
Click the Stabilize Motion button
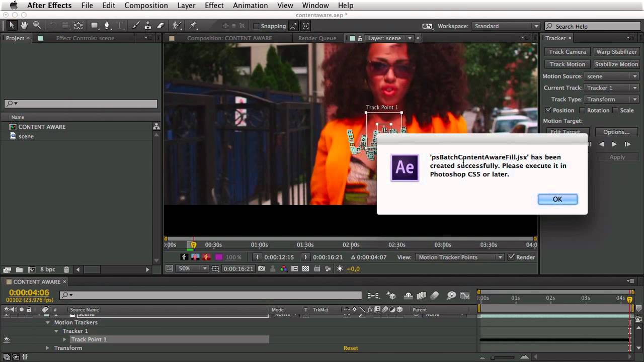(x=616, y=64)
